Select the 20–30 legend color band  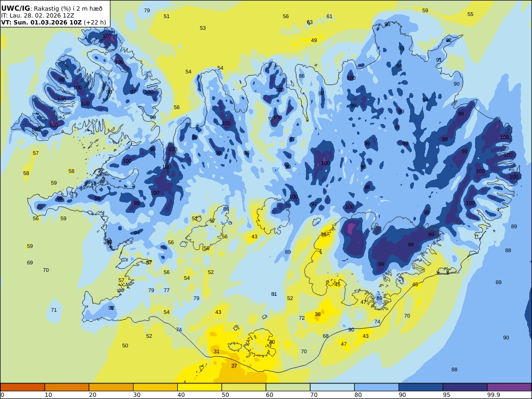[111, 387]
